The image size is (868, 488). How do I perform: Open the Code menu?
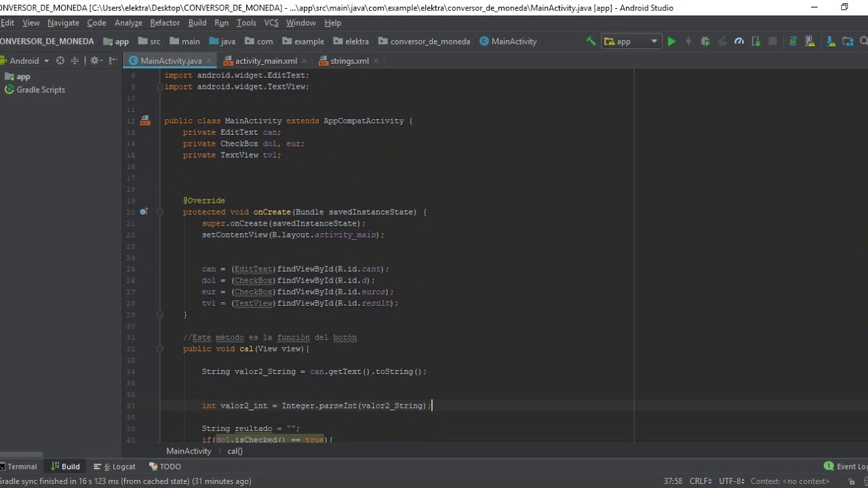tap(96, 22)
